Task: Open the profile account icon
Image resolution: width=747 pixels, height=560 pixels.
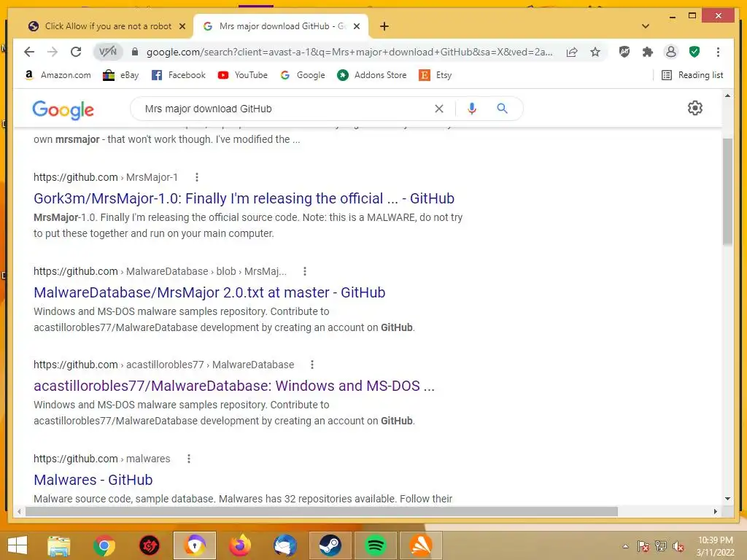Action: 671,52
